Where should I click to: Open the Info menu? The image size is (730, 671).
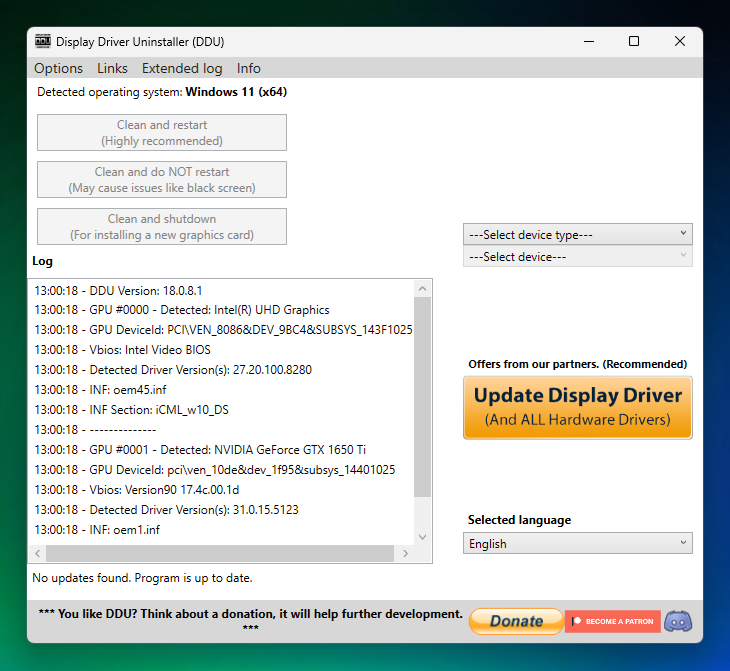coord(249,68)
